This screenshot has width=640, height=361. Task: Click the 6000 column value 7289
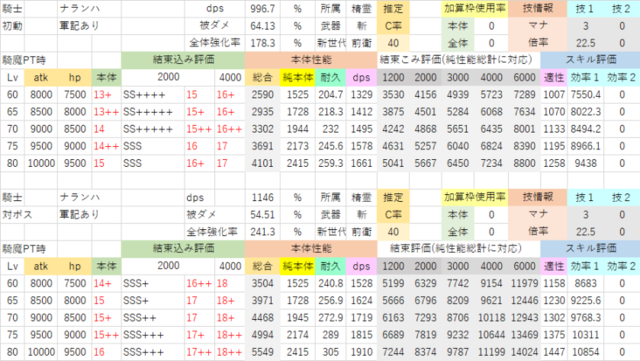click(524, 95)
